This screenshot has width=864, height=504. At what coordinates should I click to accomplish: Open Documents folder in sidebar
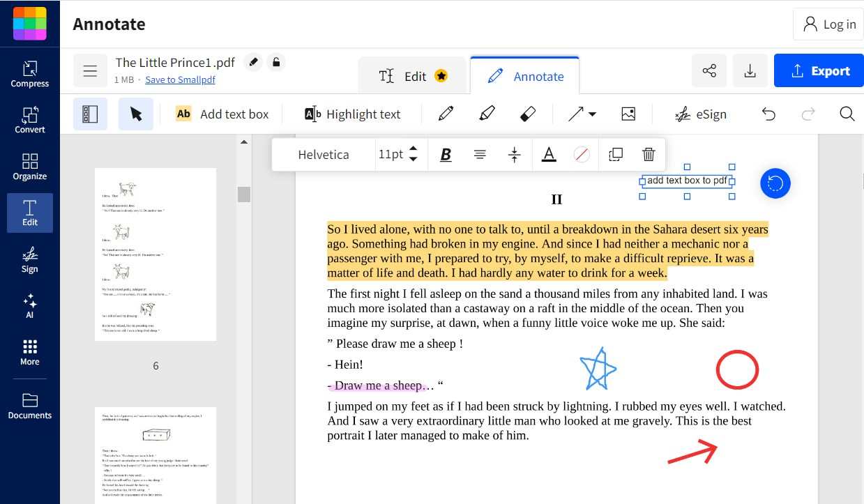30,406
